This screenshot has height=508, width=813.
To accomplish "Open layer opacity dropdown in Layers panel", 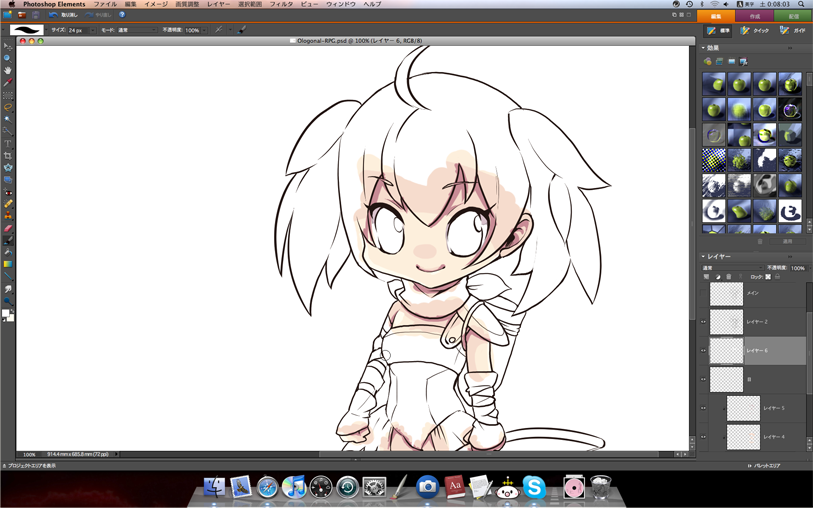I will point(809,268).
